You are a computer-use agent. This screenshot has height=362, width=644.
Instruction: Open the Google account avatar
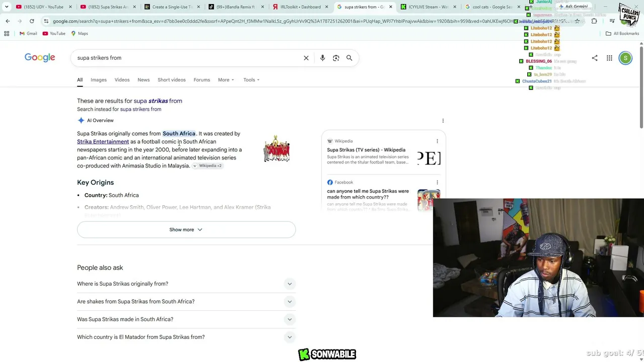pyautogui.click(x=625, y=58)
